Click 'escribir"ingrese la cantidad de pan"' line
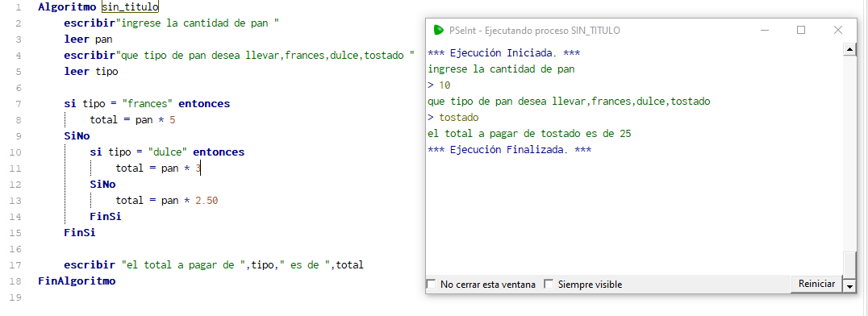The width and height of the screenshot is (868, 316). pos(171,23)
